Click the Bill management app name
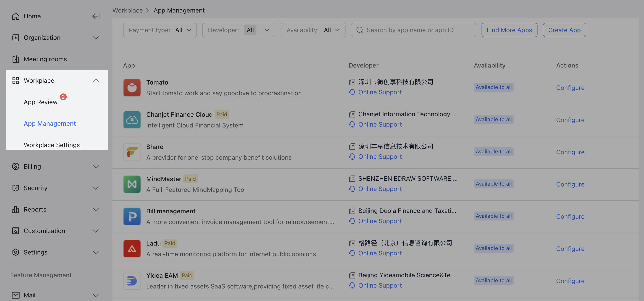The width and height of the screenshot is (644, 301). 171,211
